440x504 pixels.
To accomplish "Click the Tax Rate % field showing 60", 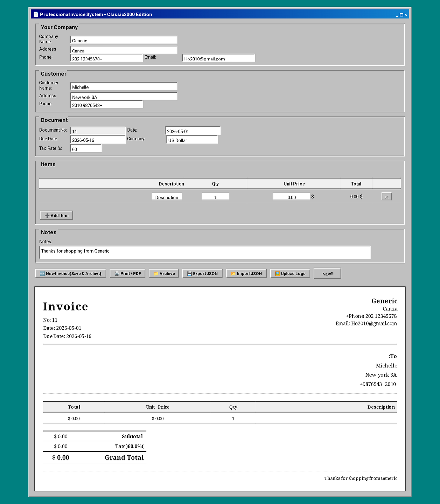I will pyautogui.click(x=86, y=148).
